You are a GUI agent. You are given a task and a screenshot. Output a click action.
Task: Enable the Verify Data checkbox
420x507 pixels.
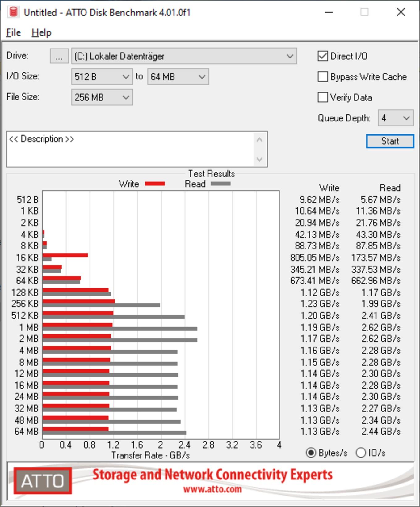coord(323,97)
